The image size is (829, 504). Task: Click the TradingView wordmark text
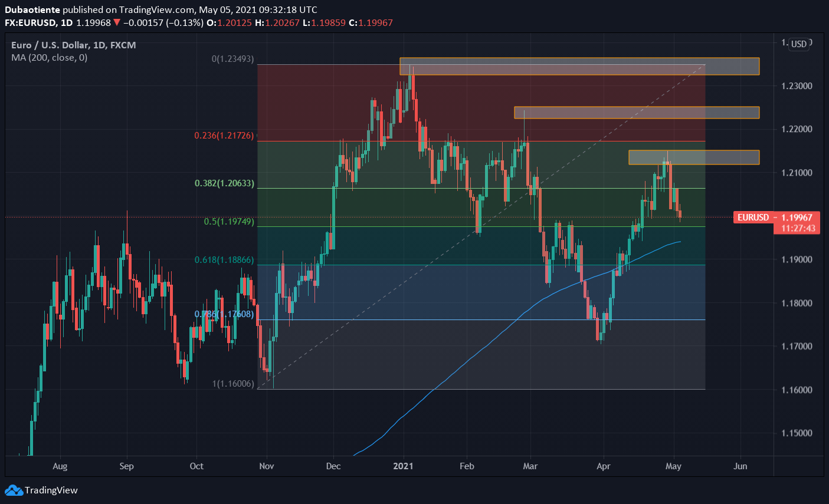51,490
